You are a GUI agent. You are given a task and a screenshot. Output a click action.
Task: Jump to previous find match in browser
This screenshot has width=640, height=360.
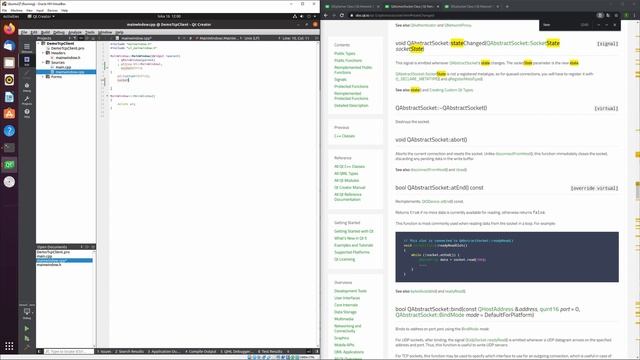click(x=599, y=25)
